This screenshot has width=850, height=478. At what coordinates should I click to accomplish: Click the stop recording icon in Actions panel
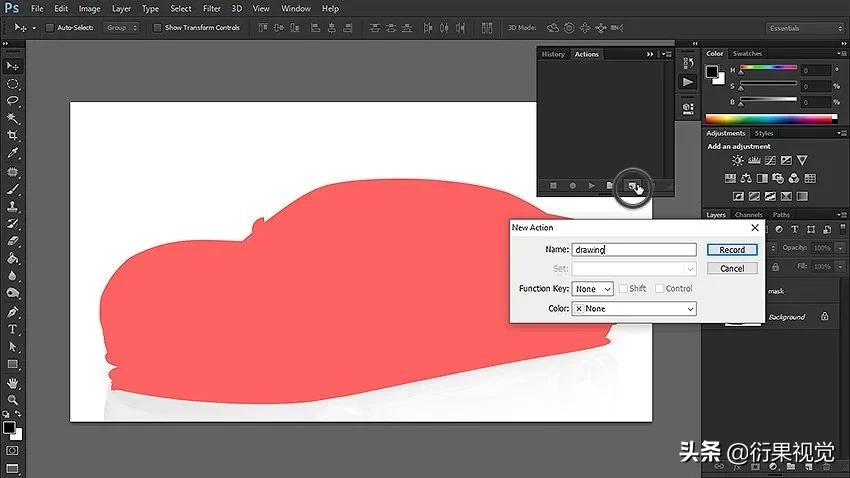(552, 185)
